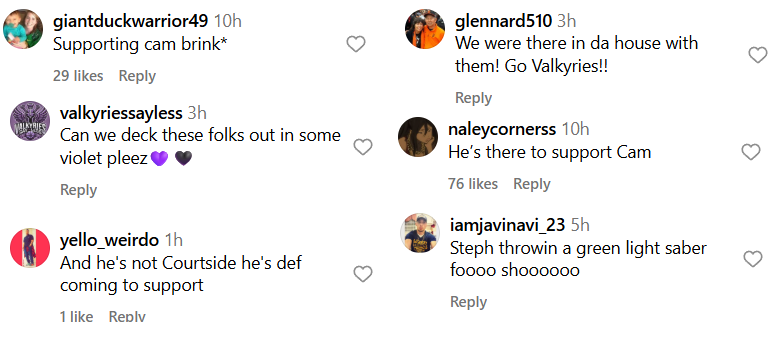View the 76 likes on naleycornerss's comment
The height and width of the screenshot is (363, 775).
[x=473, y=184]
